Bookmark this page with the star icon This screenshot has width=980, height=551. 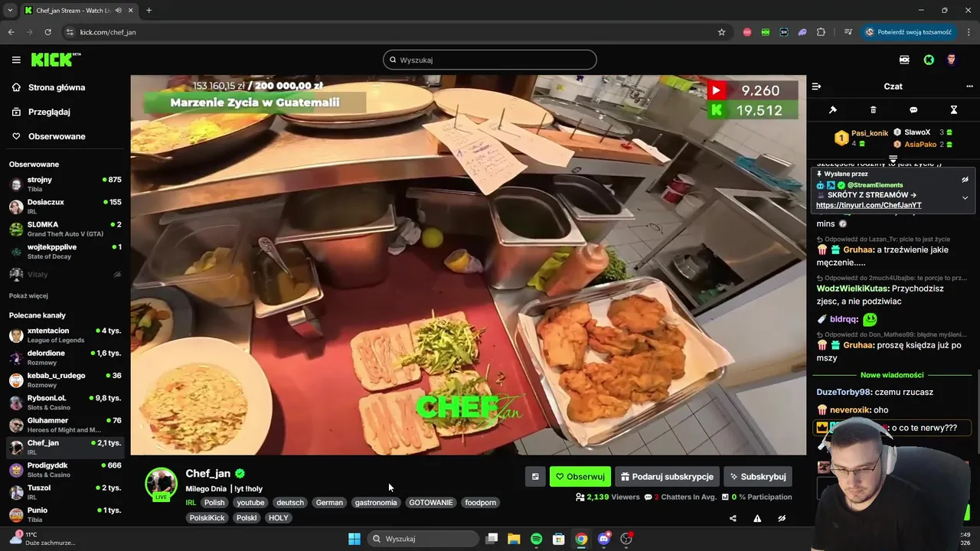[x=721, y=32]
